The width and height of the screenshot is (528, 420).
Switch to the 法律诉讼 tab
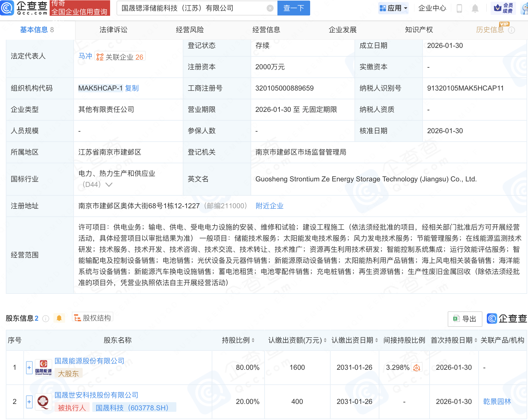pos(113,29)
